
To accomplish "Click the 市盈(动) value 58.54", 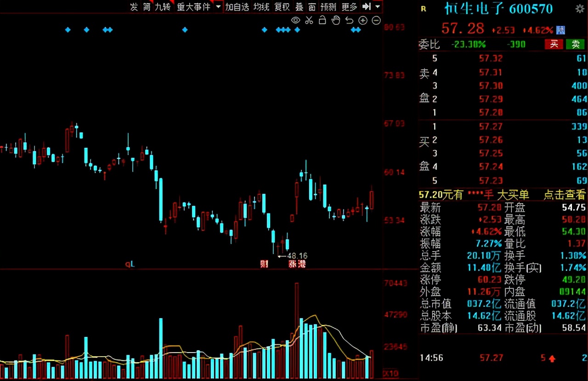I will 574,328.
